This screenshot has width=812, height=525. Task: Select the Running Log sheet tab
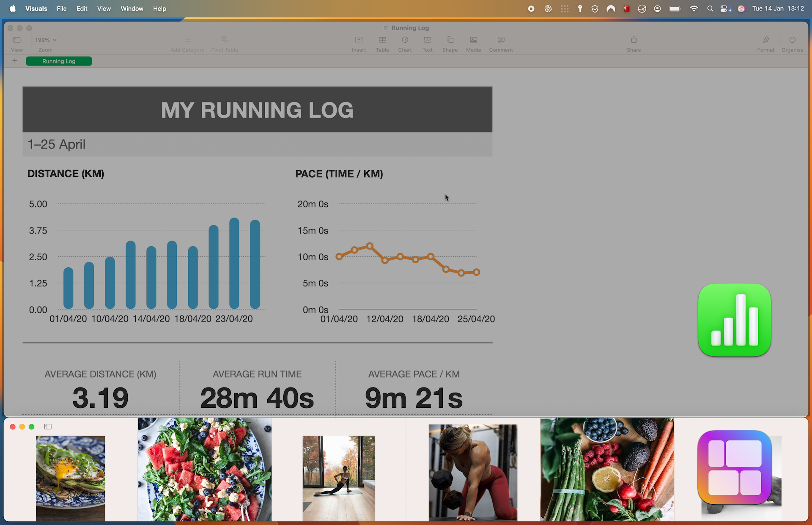59,61
